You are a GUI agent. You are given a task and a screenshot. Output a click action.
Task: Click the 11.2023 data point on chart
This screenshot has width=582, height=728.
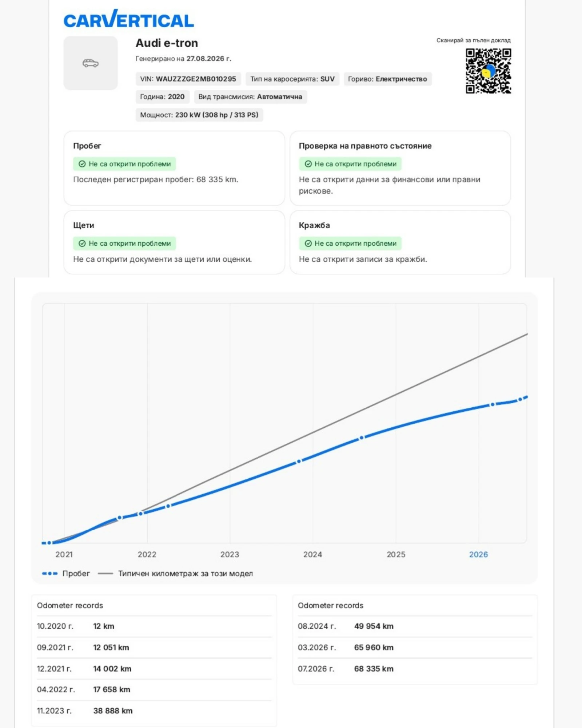tap(299, 461)
